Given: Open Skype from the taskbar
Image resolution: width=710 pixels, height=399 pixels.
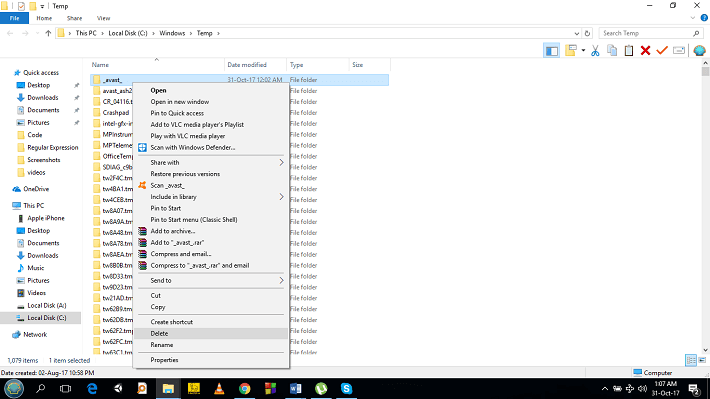Looking at the screenshot, I should [x=346, y=389].
